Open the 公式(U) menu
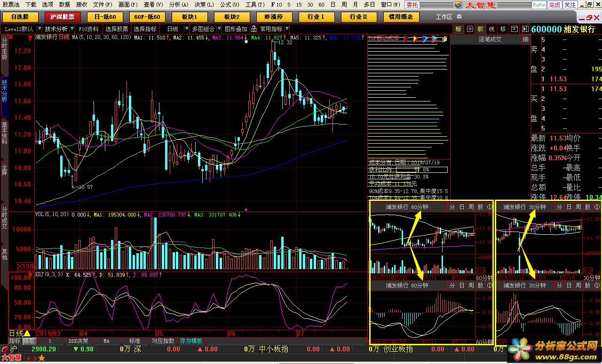Viewport: 602px width, 364px height. point(229,5)
